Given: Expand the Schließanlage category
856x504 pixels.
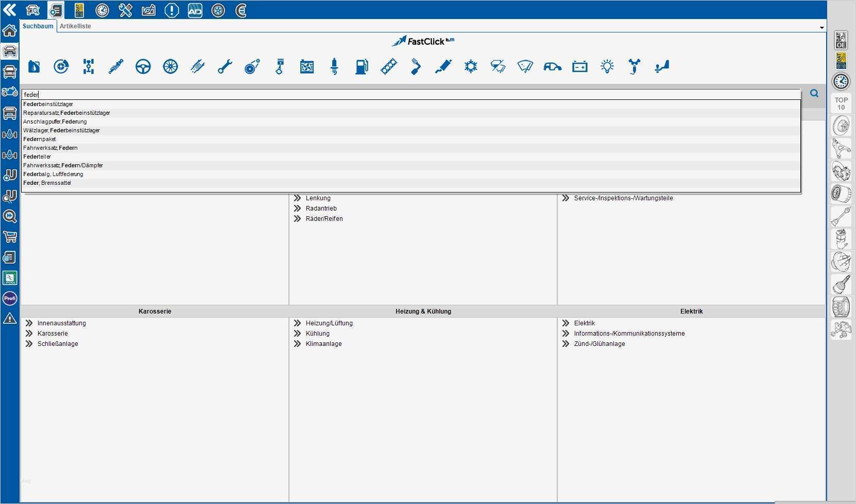Looking at the screenshot, I should click(29, 344).
